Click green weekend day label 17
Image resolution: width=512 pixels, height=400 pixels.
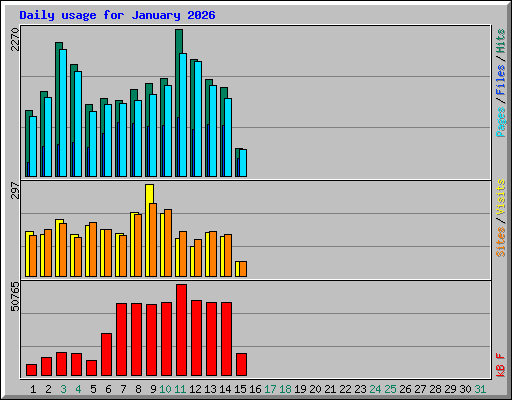tap(270, 389)
